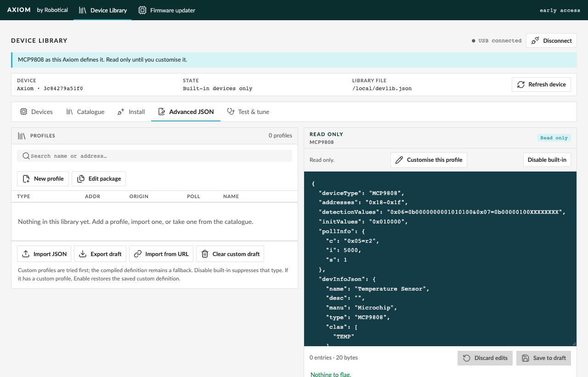The width and height of the screenshot is (588, 377).
Task: Click inside the JSON code editor
Action: [x=440, y=259]
